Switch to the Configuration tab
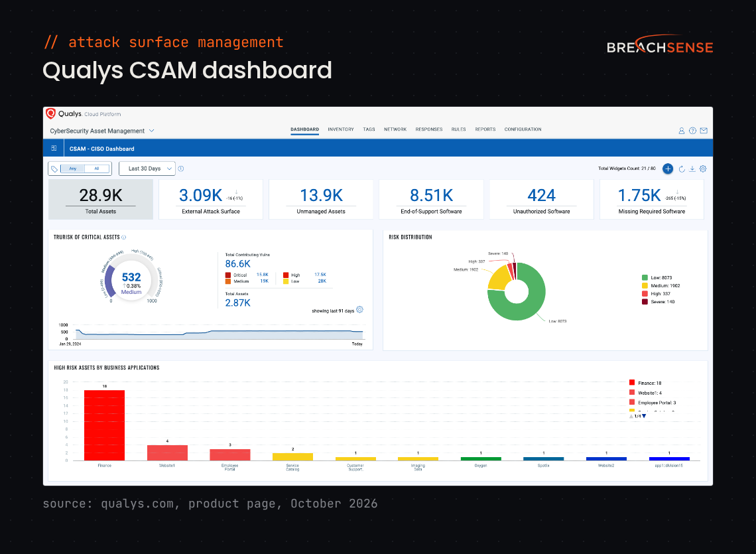The height and width of the screenshot is (554, 756). point(523,129)
